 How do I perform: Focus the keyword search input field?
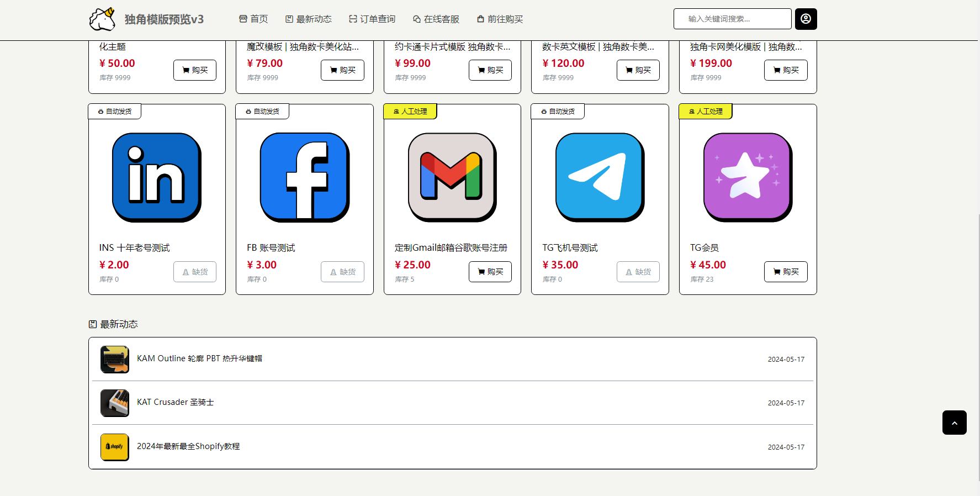pyautogui.click(x=732, y=19)
